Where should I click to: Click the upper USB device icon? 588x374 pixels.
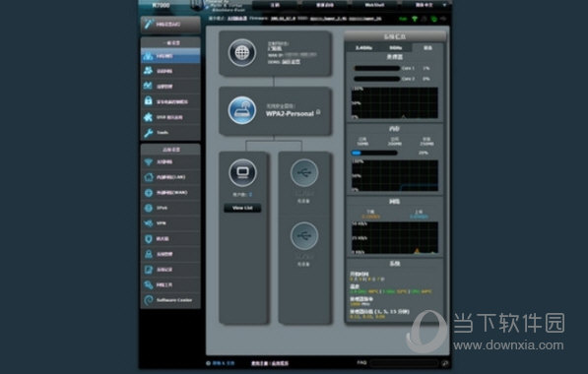[304, 173]
